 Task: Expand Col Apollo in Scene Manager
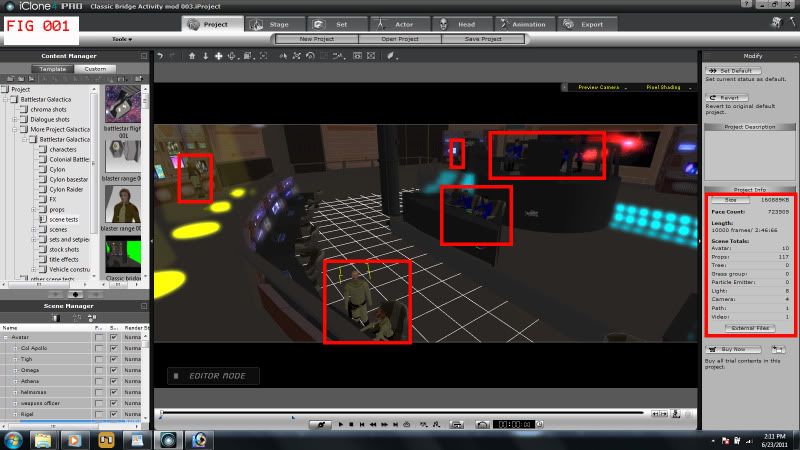15,348
